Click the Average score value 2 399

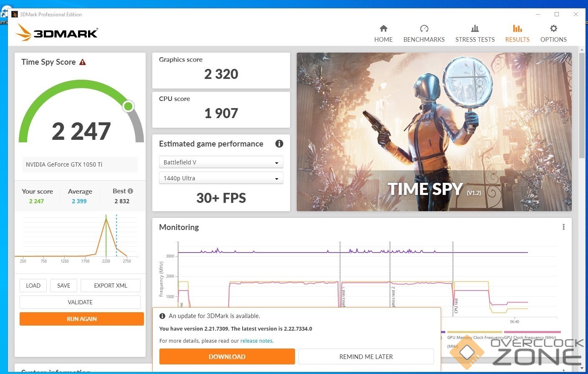point(79,201)
